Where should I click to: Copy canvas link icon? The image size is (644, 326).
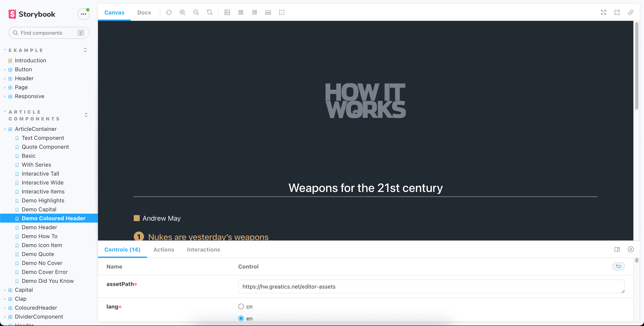point(631,13)
